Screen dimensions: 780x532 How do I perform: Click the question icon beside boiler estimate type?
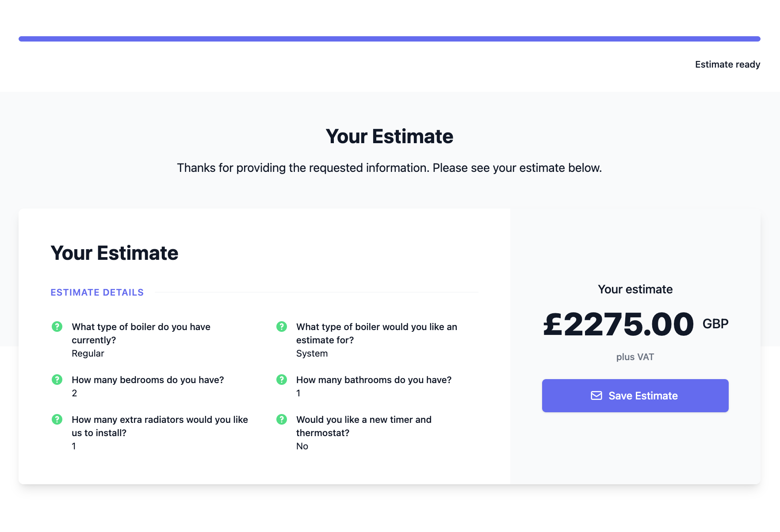pos(282,327)
